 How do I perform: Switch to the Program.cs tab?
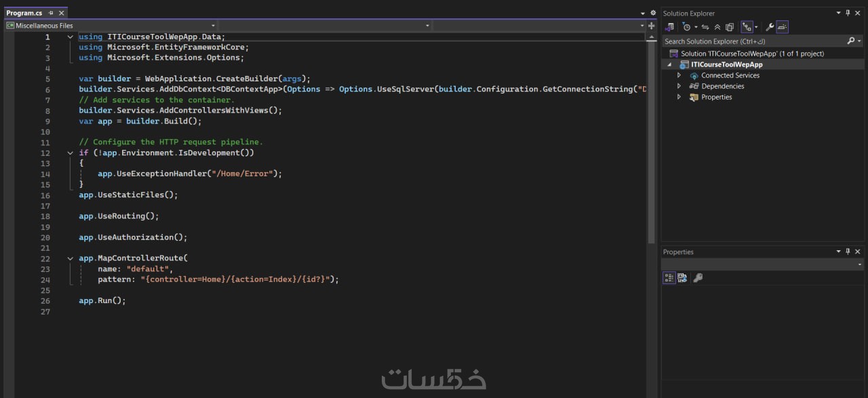click(24, 13)
